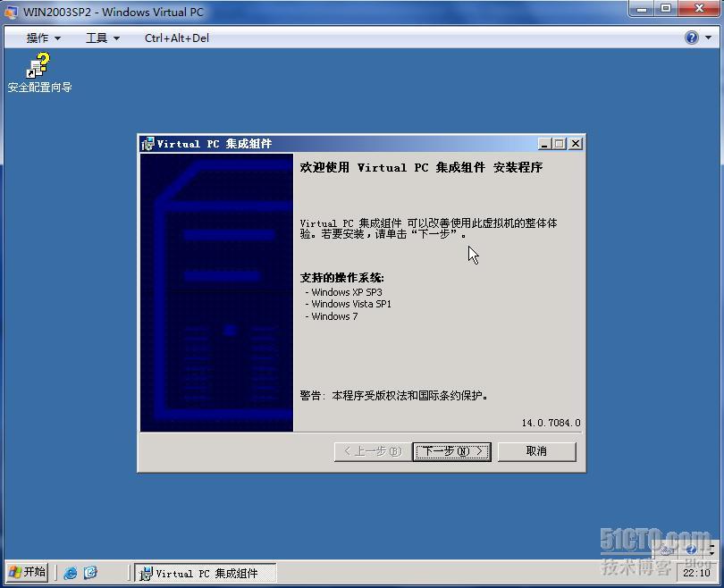
Task: Open the 工具 menu
Action: point(103,38)
